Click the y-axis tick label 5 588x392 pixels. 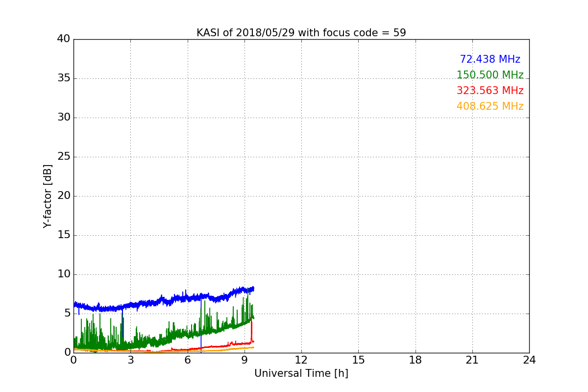(x=67, y=314)
